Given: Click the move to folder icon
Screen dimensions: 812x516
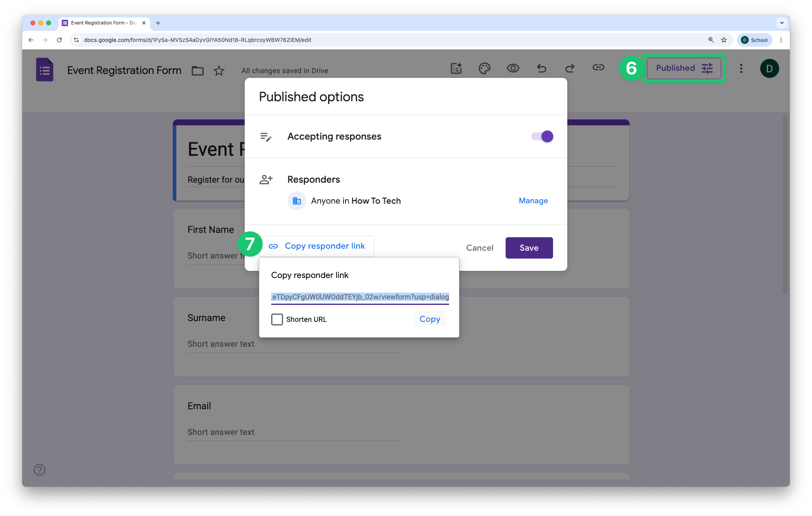Looking at the screenshot, I should click(197, 71).
